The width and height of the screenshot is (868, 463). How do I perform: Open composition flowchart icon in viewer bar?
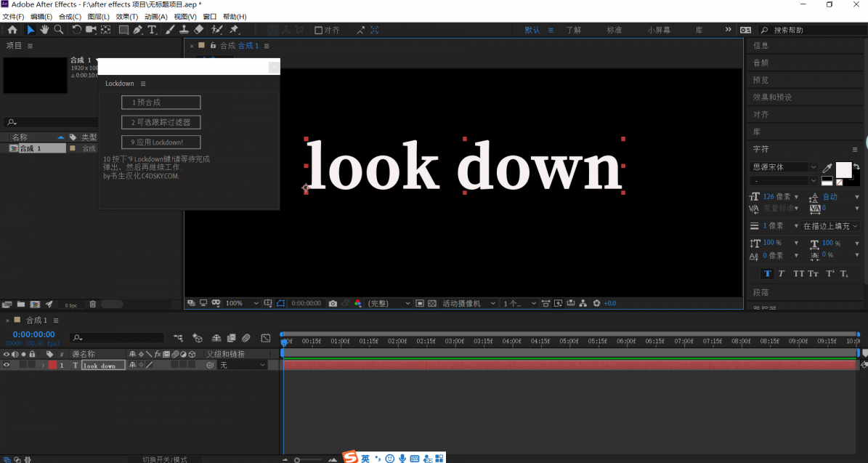[583, 304]
